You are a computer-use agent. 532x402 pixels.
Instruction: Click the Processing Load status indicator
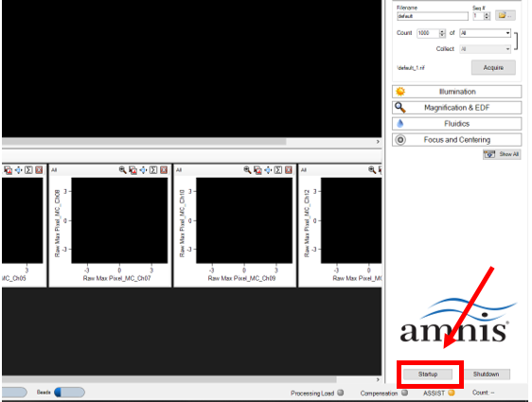340,393
